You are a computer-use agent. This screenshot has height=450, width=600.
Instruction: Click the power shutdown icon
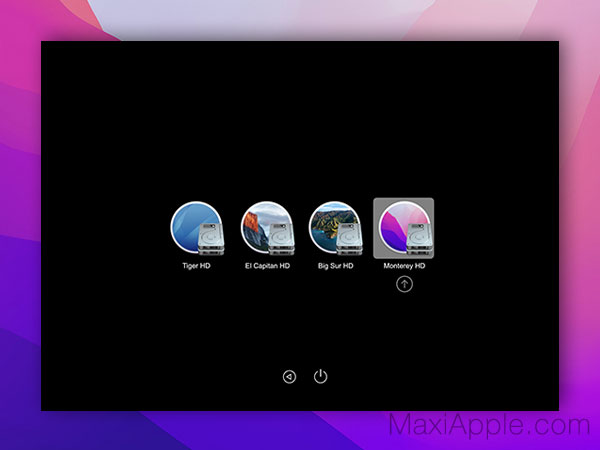tap(321, 377)
